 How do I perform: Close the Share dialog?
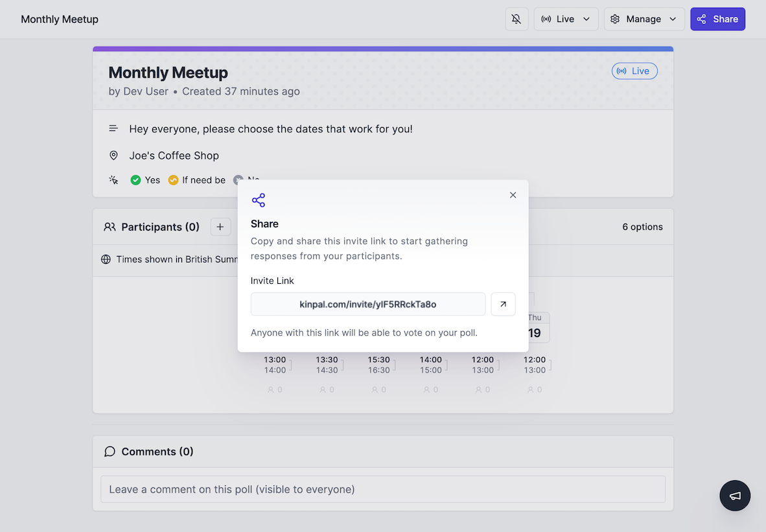tap(513, 195)
